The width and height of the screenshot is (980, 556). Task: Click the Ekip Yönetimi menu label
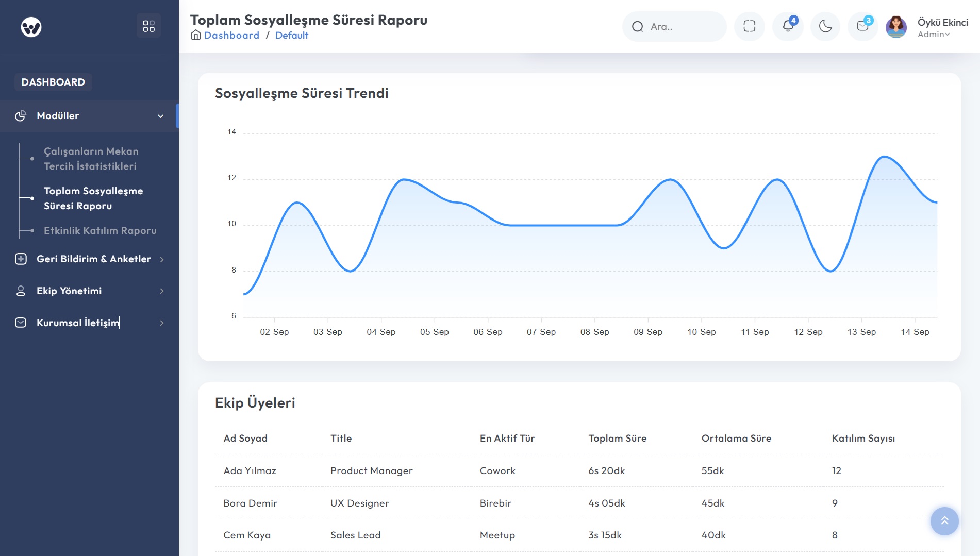[69, 291]
